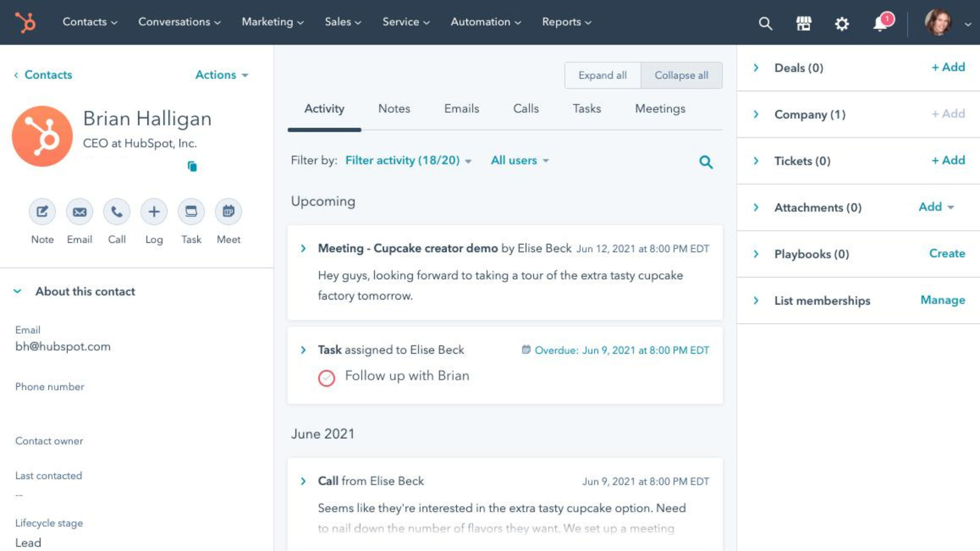Open the Sales menu
The width and height of the screenshot is (980, 551).
tap(343, 22)
